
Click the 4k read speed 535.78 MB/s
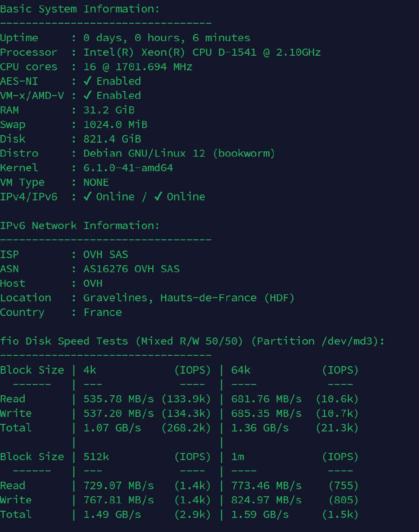pyautogui.click(x=119, y=399)
